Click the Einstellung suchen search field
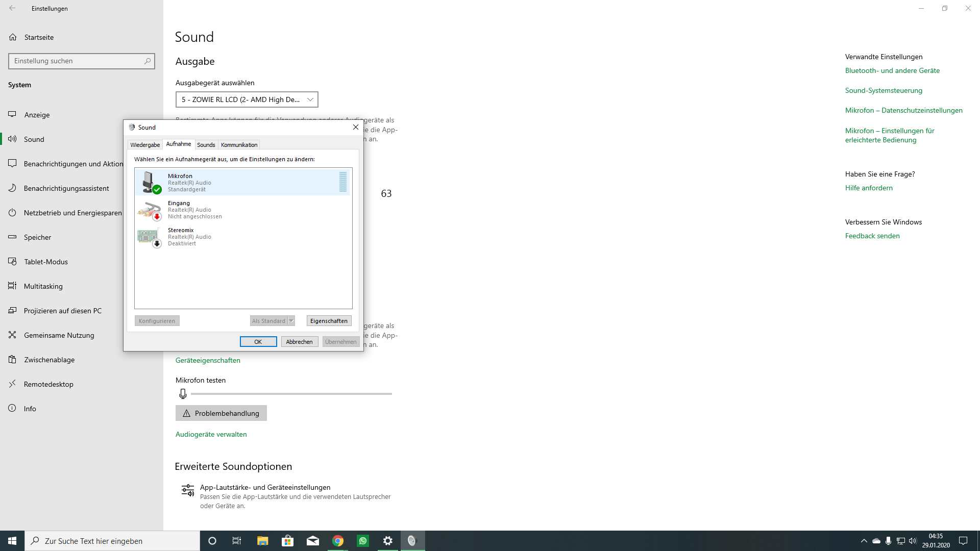The width and height of the screenshot is (980, 551). point(82,61)
